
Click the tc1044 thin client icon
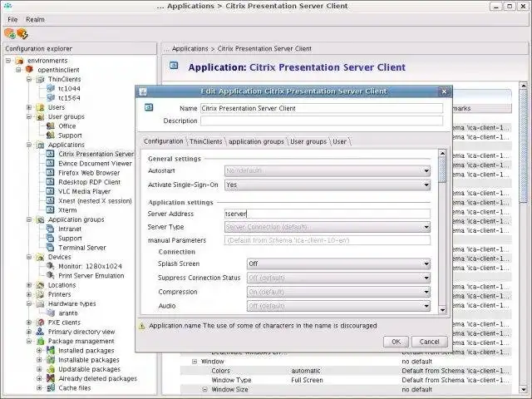[51, 89]
